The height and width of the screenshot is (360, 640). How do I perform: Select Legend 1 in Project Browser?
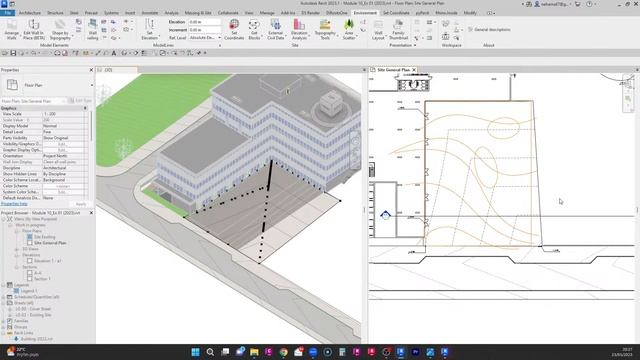29,291
